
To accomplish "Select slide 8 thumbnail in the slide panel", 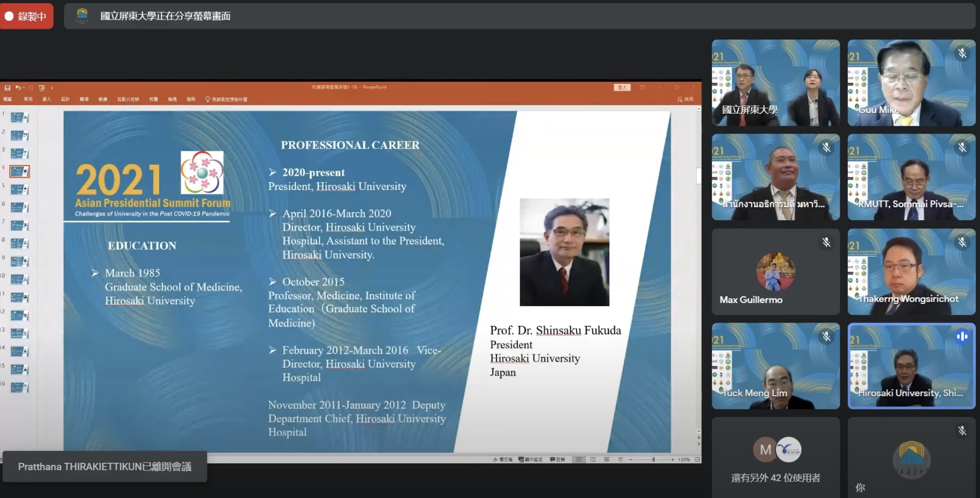I will pos(20,243).
